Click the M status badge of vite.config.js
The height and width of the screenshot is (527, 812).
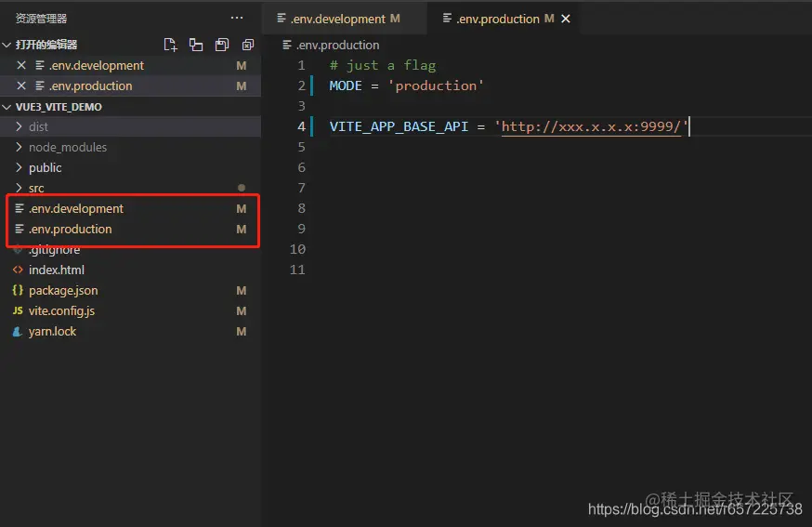pos(242,311)
